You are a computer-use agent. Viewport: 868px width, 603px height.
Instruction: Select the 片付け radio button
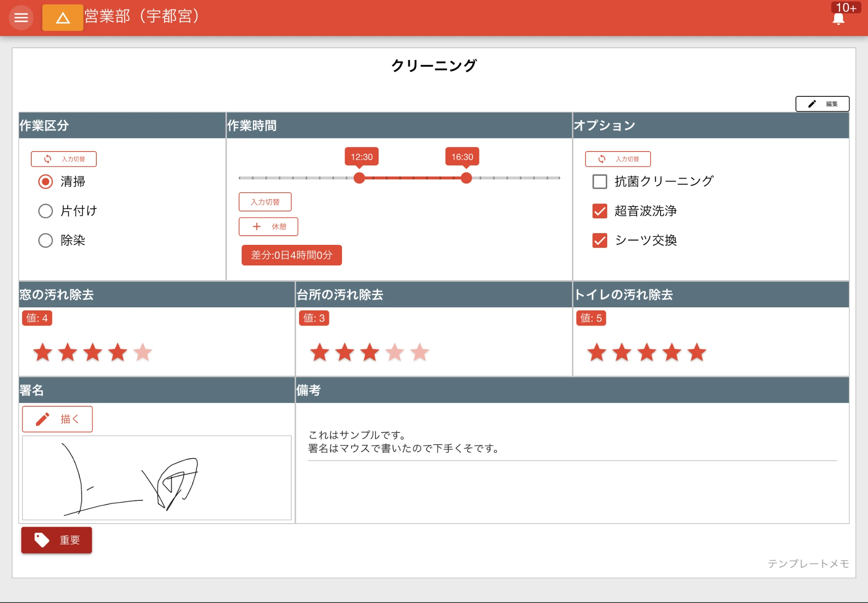pyautogui.click(x=45, y=211)
